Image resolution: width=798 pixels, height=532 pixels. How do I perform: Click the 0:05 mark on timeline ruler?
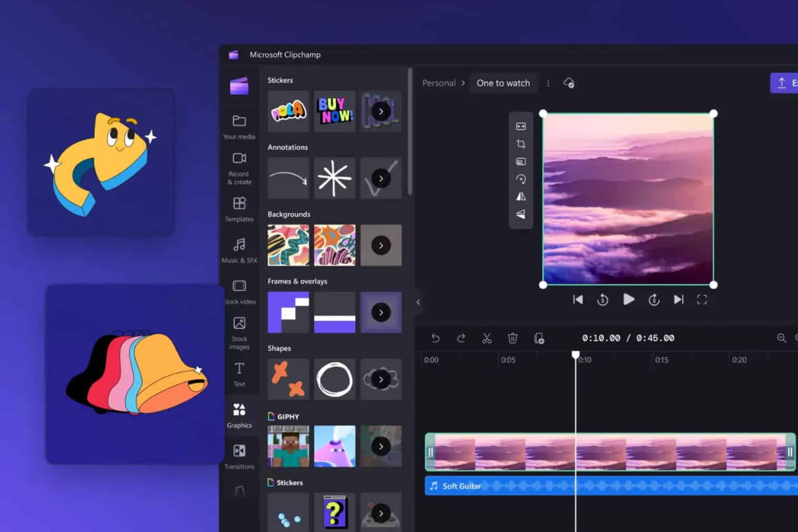(x=508, y=360)
